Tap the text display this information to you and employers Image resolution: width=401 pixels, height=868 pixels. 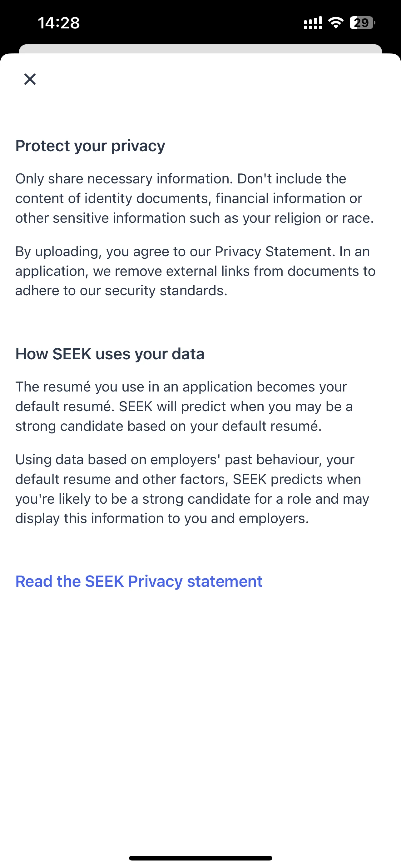(162, 518)
